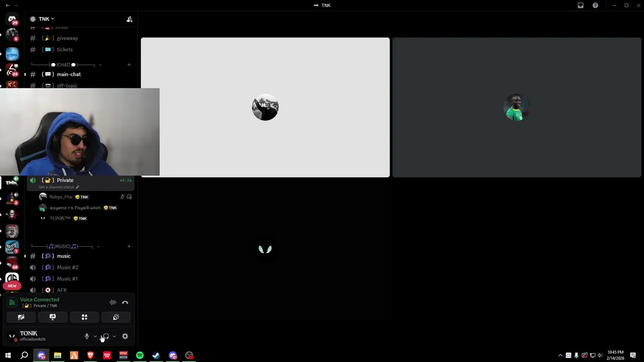Screen dimensions: 644x362
Task: Show hidden system tray icons
Action: tap(560, 355)
